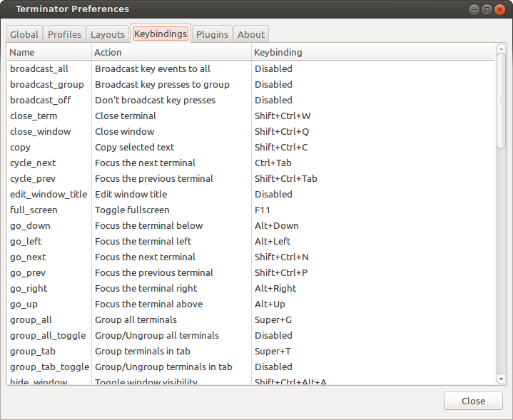Click the Shift+Ctrl+C keybinding cell
Image resolution: width=513 pixels, height=420 pixels.
click(x=281, y=147)
